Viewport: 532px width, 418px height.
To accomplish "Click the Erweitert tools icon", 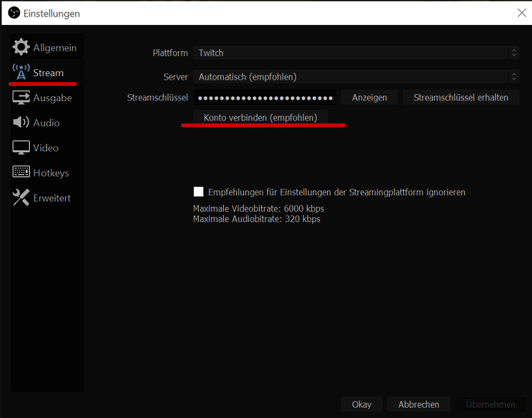I will (21, 197).
